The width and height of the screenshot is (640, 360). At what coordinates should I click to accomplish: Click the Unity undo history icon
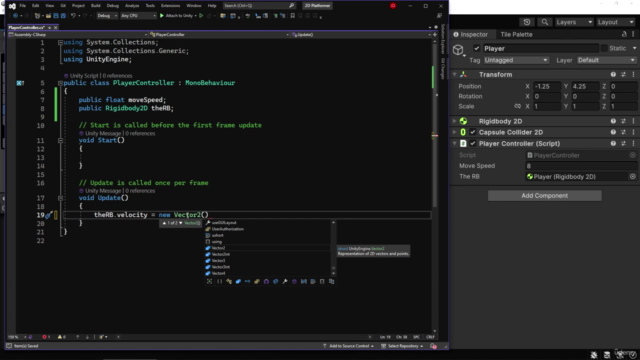[x=527, y=22]
